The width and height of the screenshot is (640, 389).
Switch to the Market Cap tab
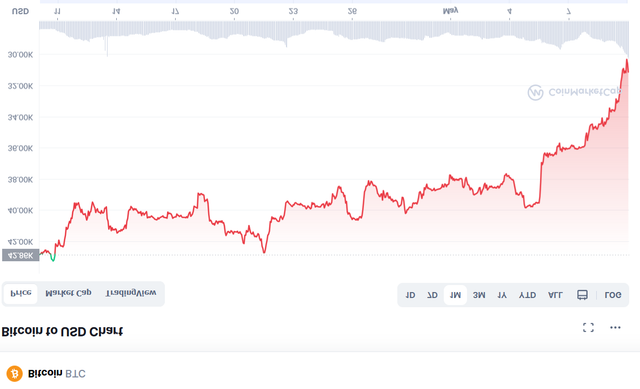[68, 293]
